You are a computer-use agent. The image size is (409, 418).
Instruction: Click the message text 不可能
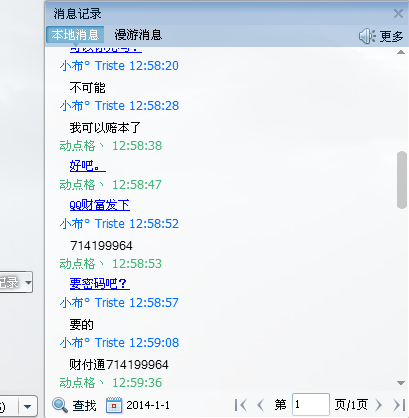point(88,88)
